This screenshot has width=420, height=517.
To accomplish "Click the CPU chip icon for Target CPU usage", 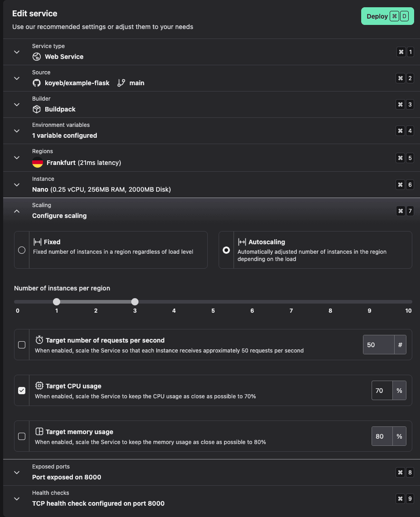I will pos(39,386).
